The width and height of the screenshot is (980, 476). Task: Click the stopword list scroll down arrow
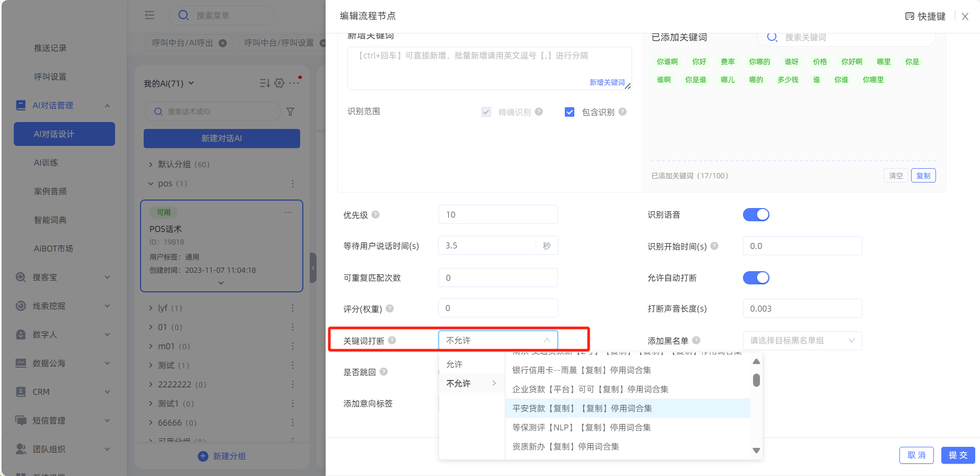[x=757, y=451]
